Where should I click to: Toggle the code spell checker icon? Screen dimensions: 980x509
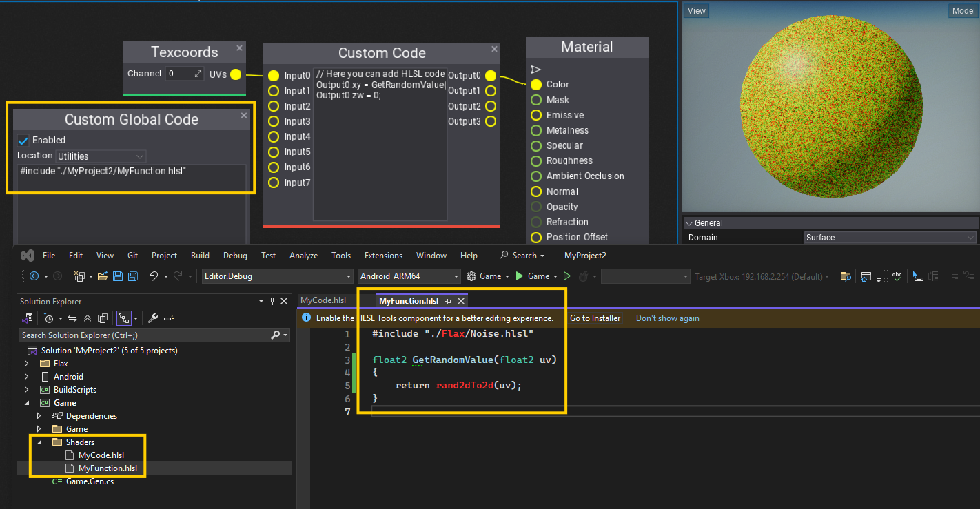(897, 276)
